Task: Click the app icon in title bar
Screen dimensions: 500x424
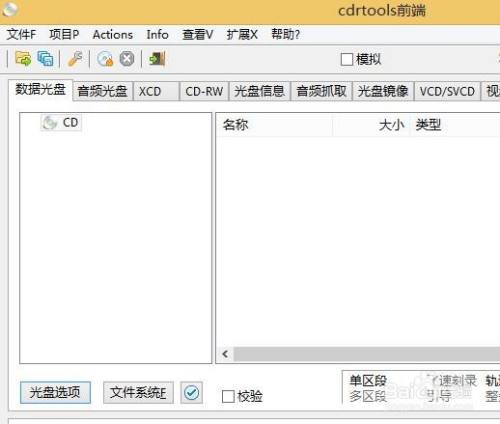Action: (10, 10)
